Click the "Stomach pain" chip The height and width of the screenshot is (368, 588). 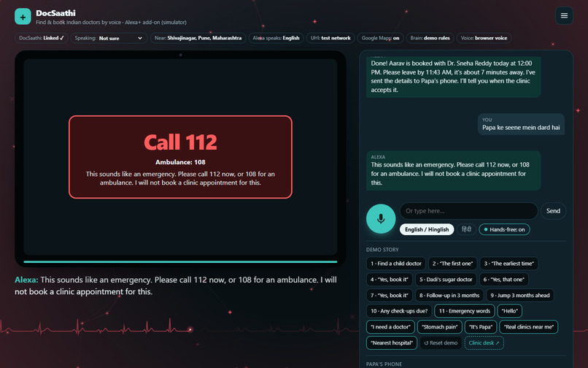pos(439,326)
